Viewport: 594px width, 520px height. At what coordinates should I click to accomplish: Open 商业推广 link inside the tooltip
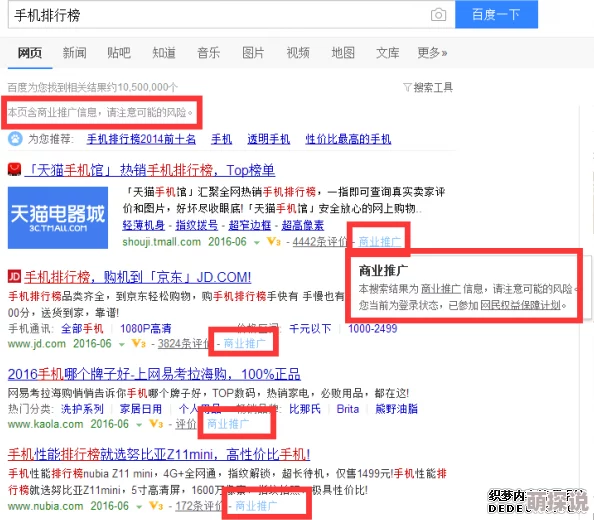tap(441, 289)
